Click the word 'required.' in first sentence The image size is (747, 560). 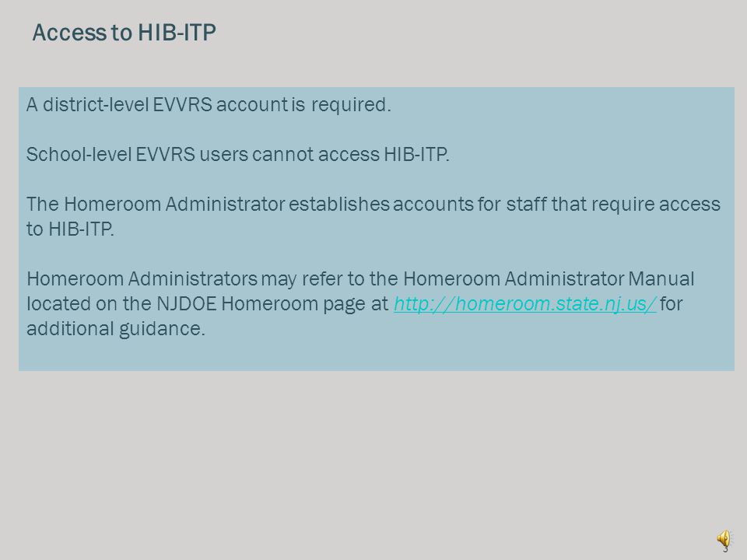[x=351, y=105]
